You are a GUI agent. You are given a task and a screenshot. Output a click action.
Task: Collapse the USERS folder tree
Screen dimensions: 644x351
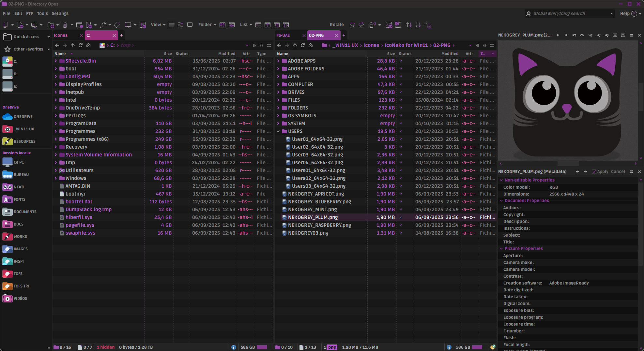(x=278, y=131)
